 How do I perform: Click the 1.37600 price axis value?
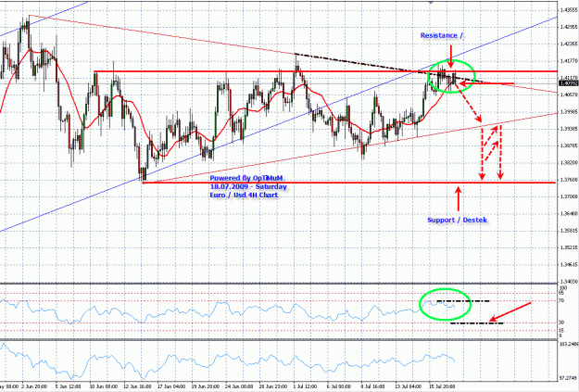(x=569, y=180)
